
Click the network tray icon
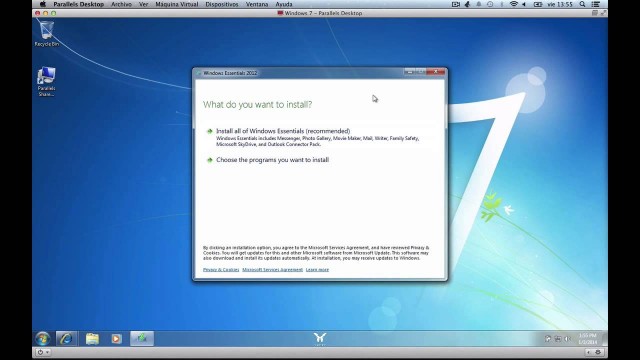(558, 338)
